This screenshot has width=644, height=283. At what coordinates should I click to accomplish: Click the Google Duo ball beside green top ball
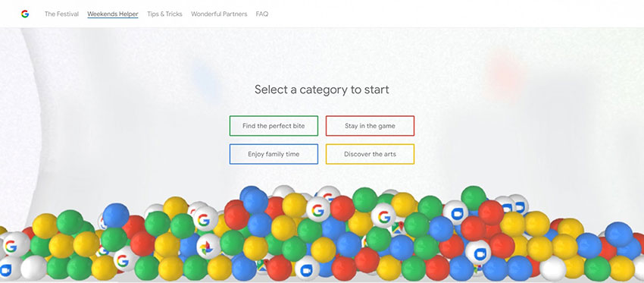(455, 212)
